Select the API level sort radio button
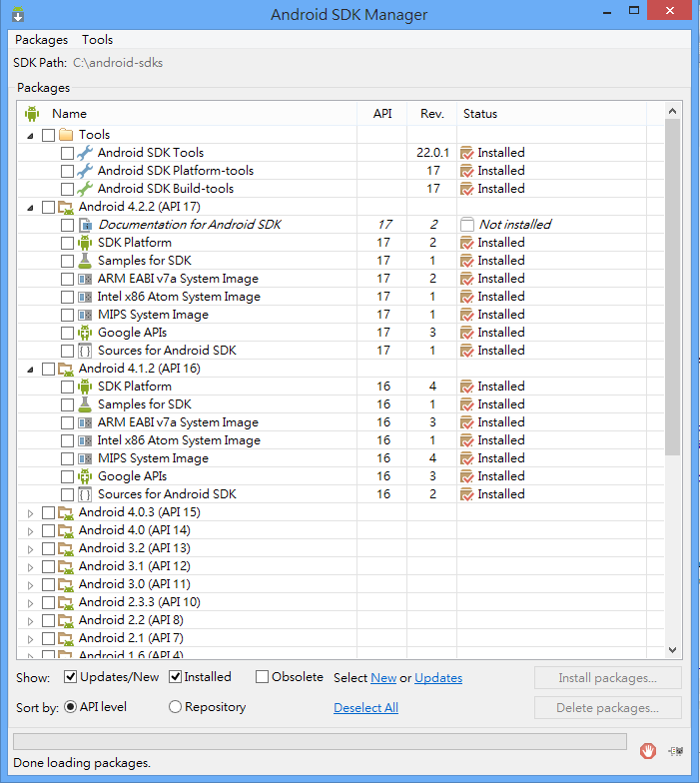Screen dimensions: 700x783 click(x=70, y=707)
